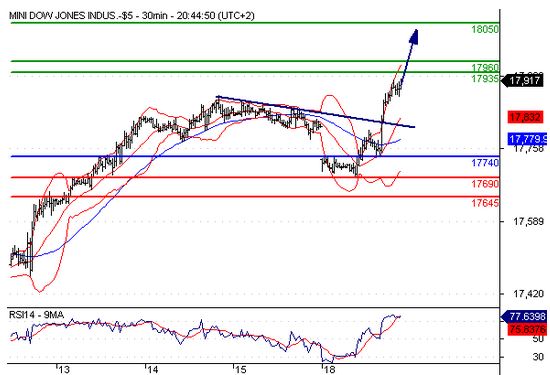Click the 17645 support level label
This screenshot has height=375, width=550.
pos(485,203)
